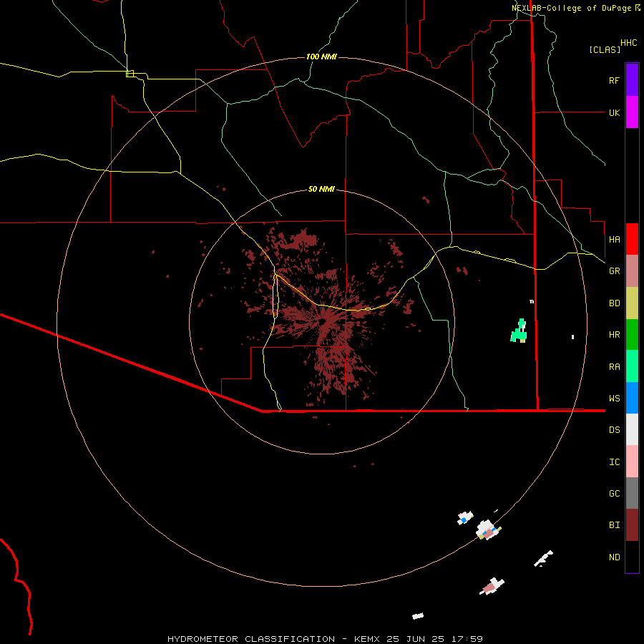Viewport: 644px width, 644px height.
Task: Click the [CLAS] units label
Action: pyautogui.click(x=605, y=49)
